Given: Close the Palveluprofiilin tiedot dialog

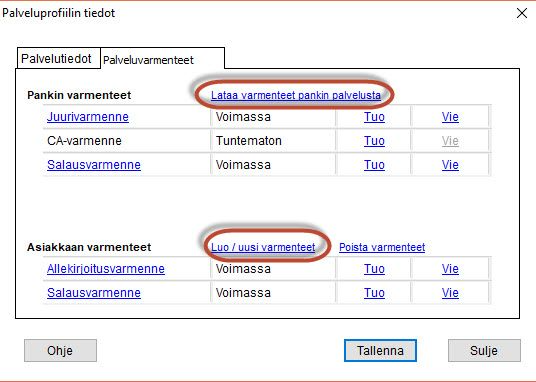Looking at the screenshot, I should (x=522, y=13).
